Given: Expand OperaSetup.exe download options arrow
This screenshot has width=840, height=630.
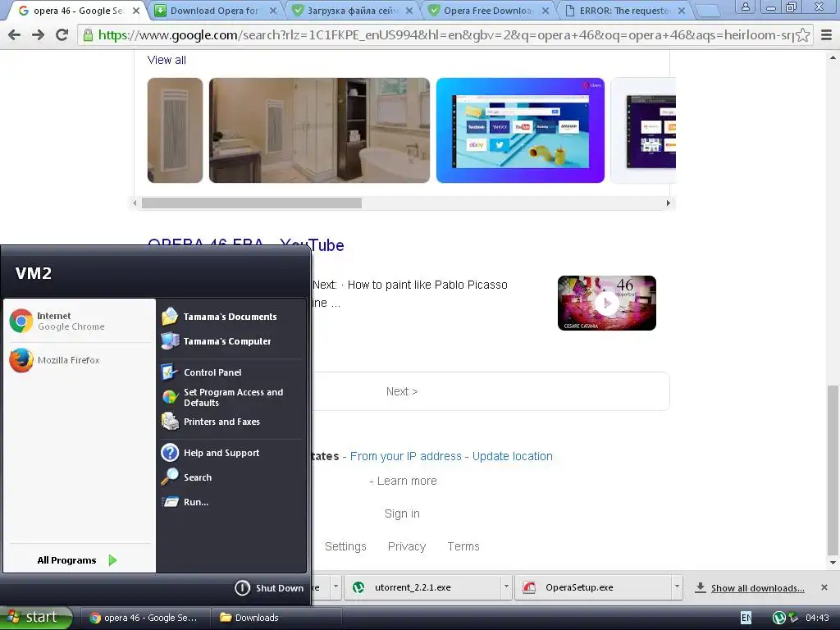Looking at the screenshot, I should tap(677, 587).
